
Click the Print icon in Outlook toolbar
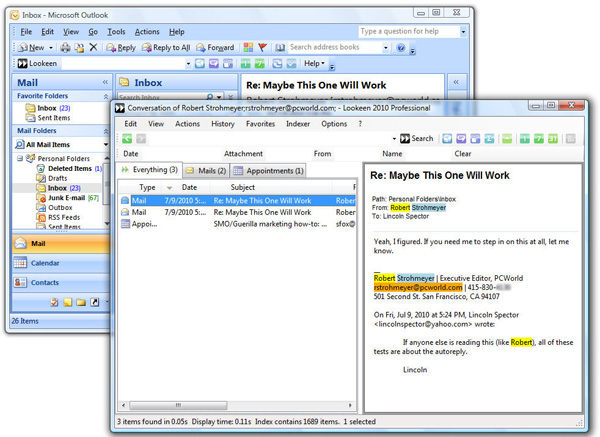tap(65, 47)
